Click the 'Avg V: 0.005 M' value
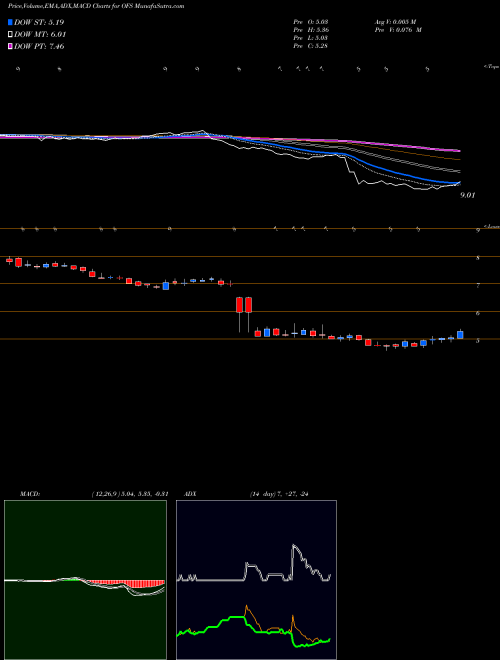Image resolution: width=500 pixels, height=660 pixels. coord(395,22)
